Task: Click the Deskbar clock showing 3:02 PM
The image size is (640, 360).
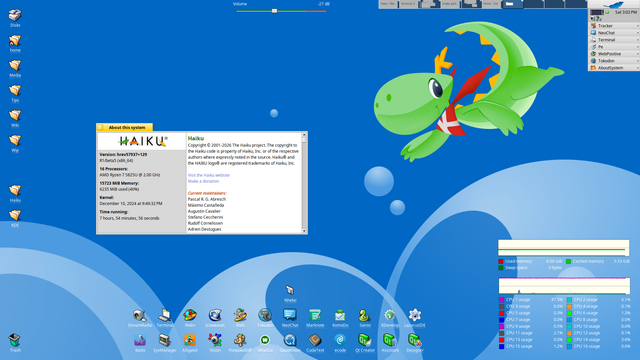Action: 625,12
